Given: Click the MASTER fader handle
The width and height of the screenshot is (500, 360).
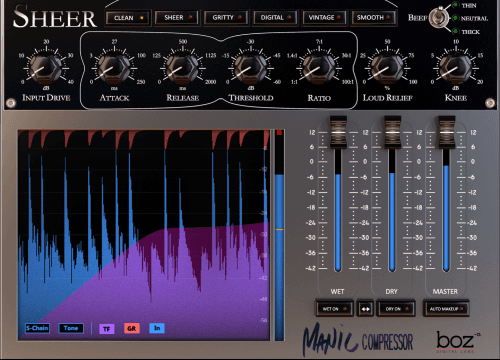Looking at the screenshot, I should [x=447, y=132].
